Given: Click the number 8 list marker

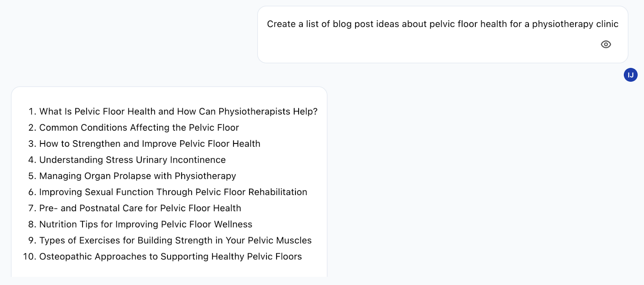Looking at the screenshot, I should [32, 224].
